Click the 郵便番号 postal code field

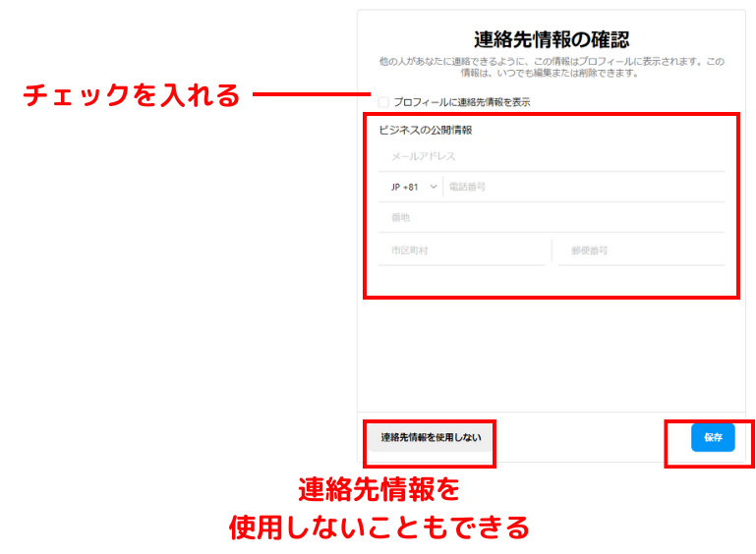(x=641, y=250)
